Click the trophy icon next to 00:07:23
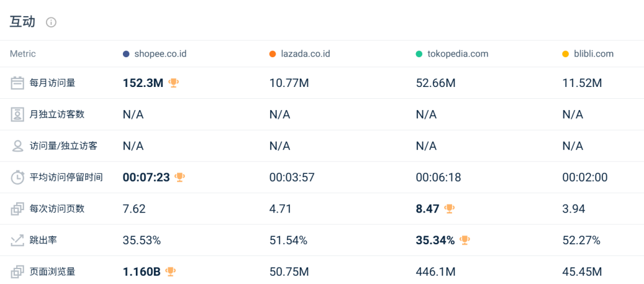Viewport: 644px width, 284px height. (x=180, y=177)
